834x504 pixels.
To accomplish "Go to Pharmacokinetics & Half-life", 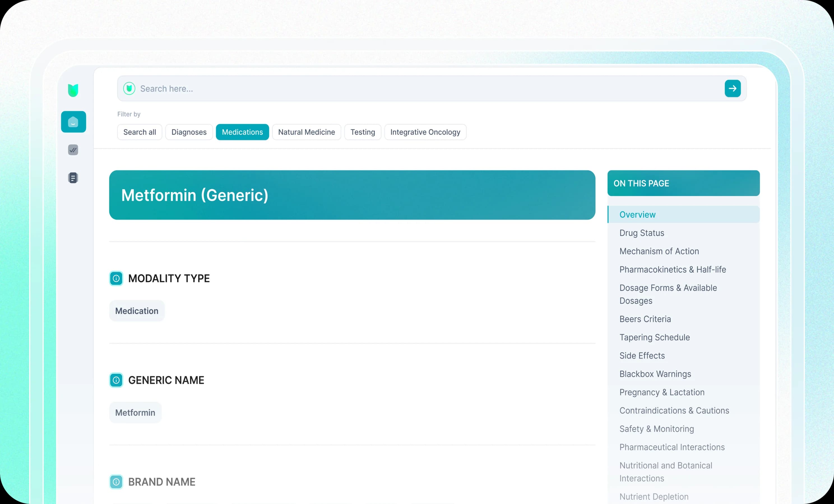I will (673, 270).
